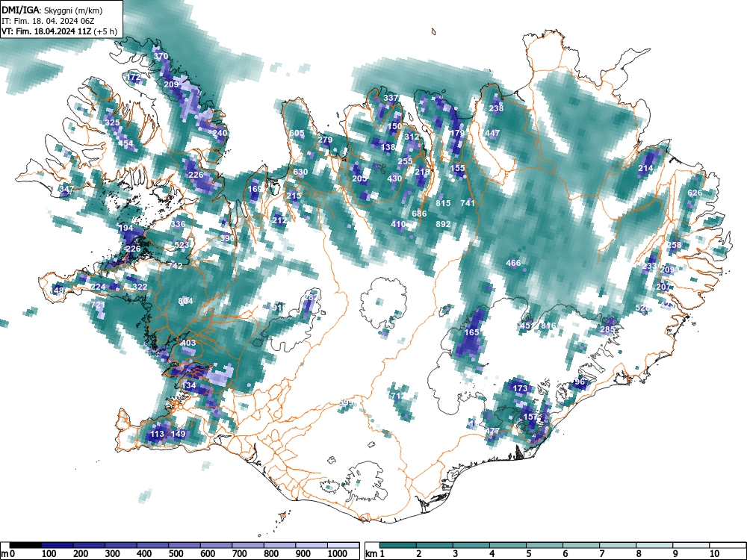Select the map value 258
The image size is (747, 560).
pyautogui.click(x=674, y=245)
